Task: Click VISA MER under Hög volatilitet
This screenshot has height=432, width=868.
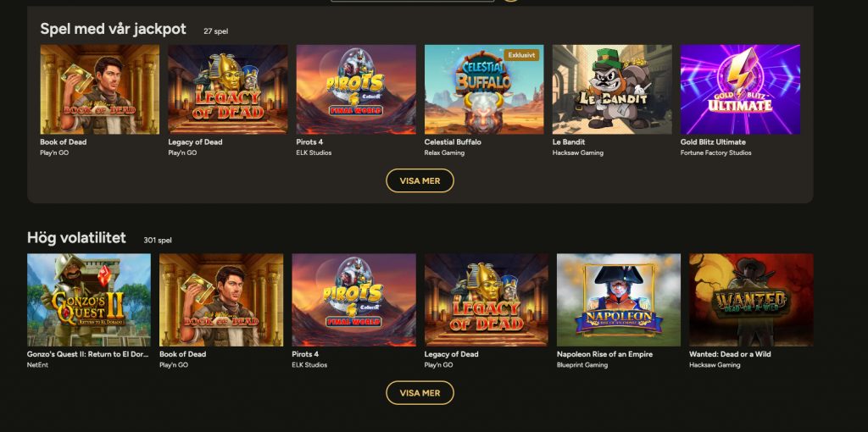Action: click(x=420, y=393)
